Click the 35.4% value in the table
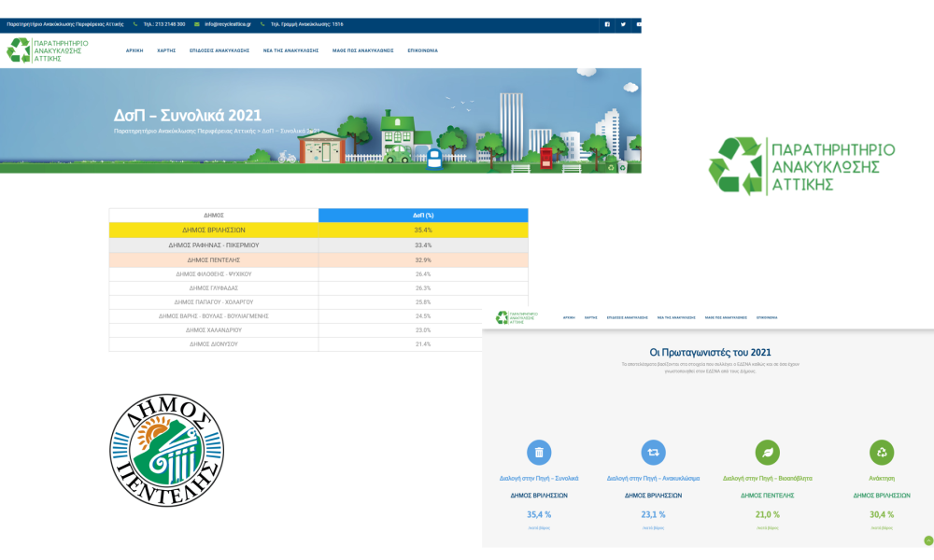The width and height of the screenshot is (934, 560). point(423,231)
